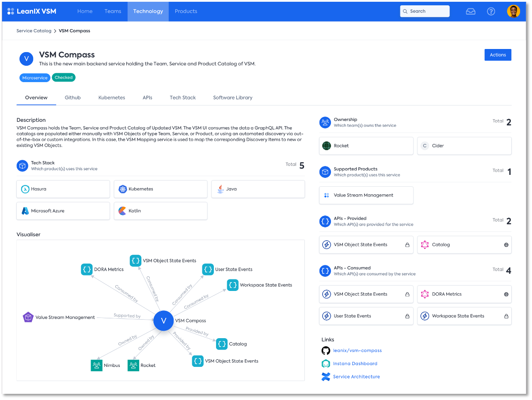Click the globe icon on DORA Metrics card

pyautogui.click(x=506, y=294)
